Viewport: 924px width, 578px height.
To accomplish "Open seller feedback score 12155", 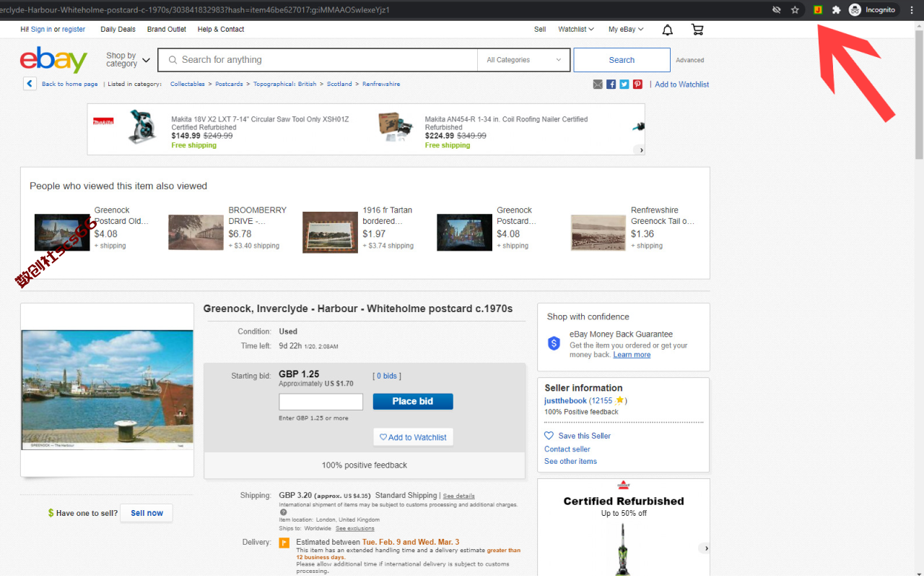I will [x=602, y=400].
